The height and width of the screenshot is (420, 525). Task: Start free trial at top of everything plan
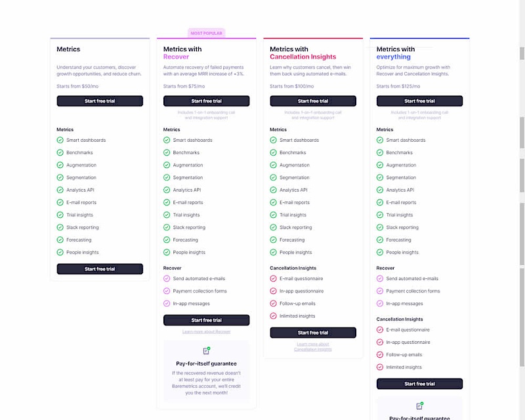[x=419, y=101]
